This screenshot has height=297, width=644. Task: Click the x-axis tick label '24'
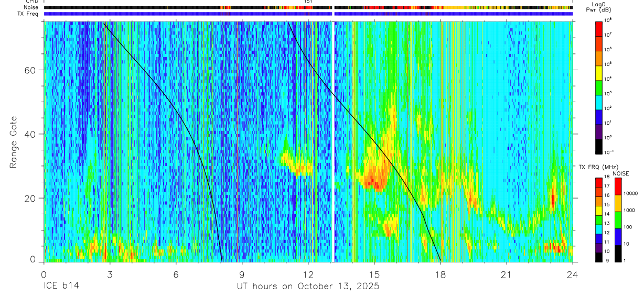coord(573,275)
